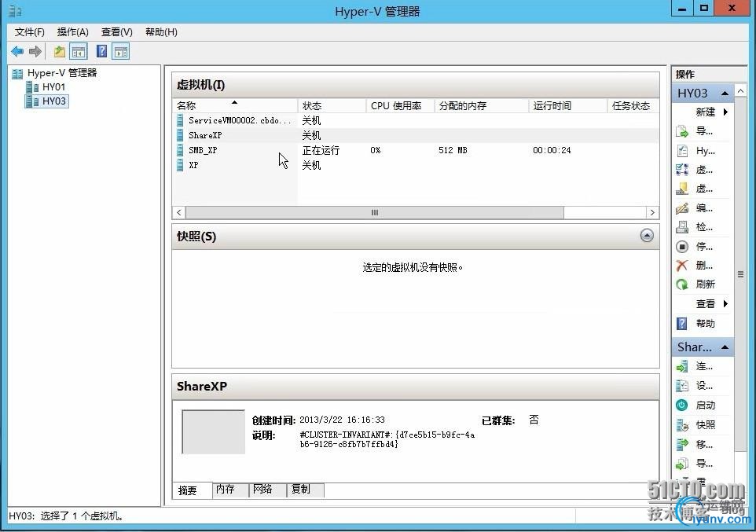
Task: Sort by the 状态 column header
Action: [332, 105]
